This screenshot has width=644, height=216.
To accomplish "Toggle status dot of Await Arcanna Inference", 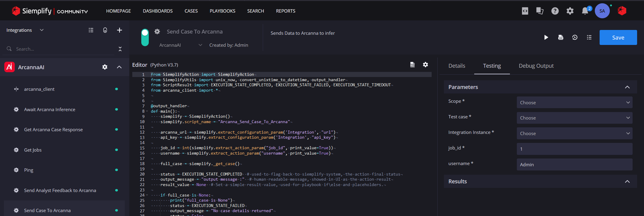I will (x=116, y=110).
